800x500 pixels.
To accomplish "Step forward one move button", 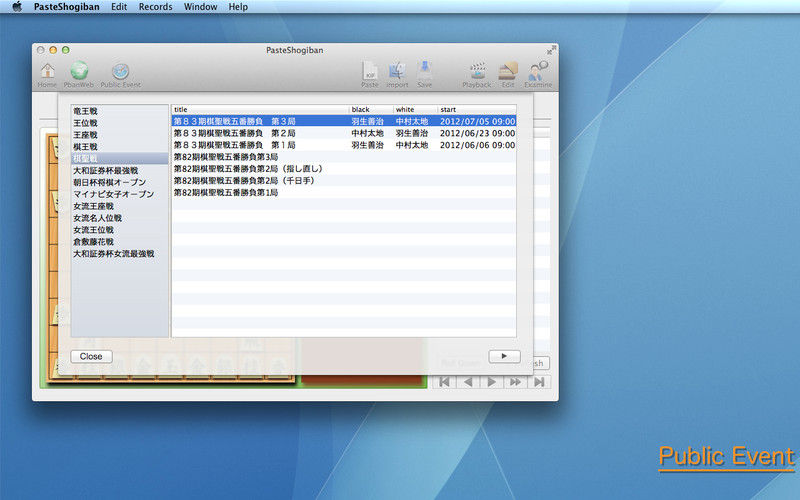I will [x=491, y=382].
